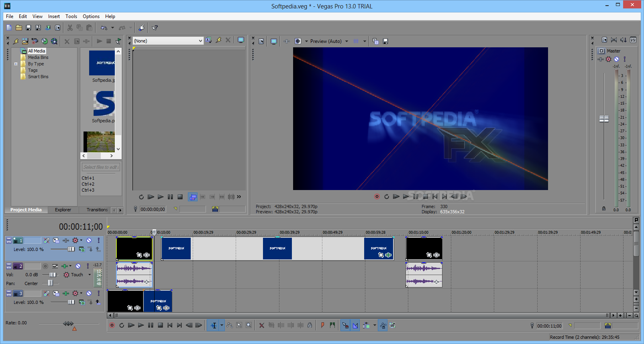Viewport: 644px width, 344px height.
Task: Open Track 1 automation settings dropdown arrow
Action: (x=81, y=241)
